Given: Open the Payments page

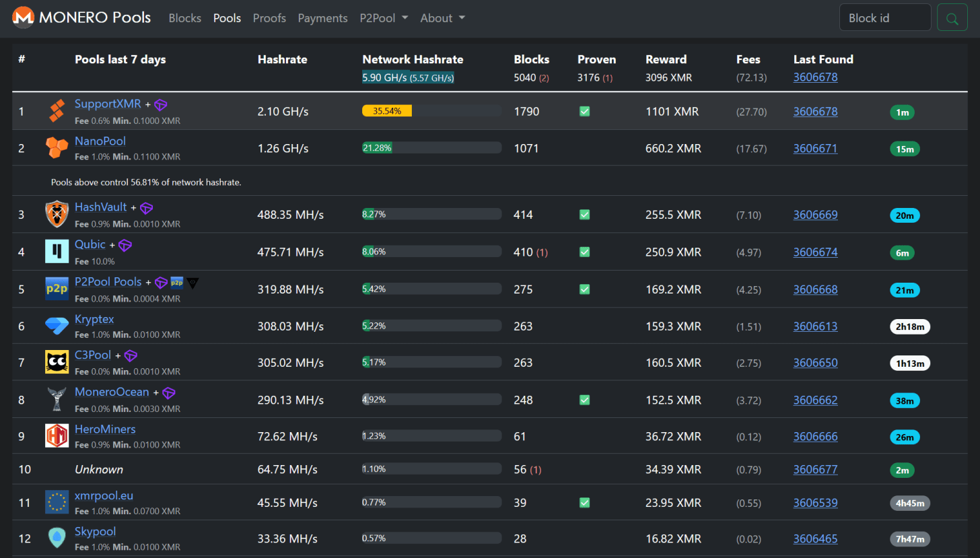Looking at the screenshot, I should (x=322, y=18).
